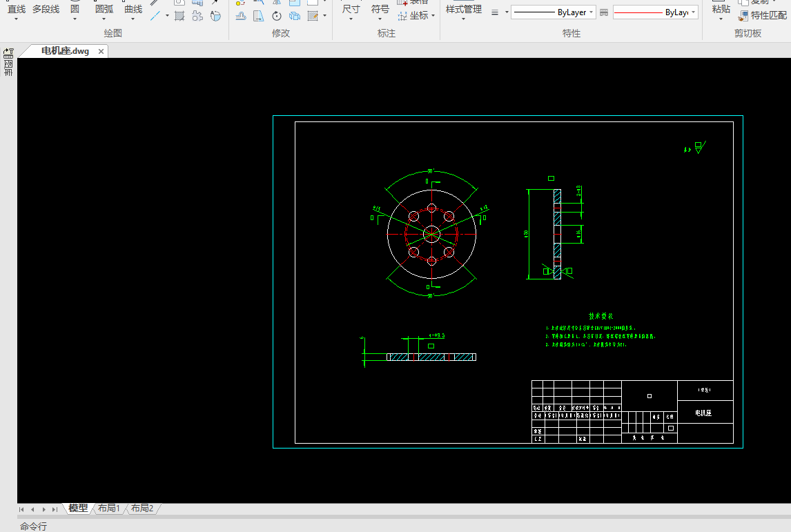Open the side panel icon left of file tab
791x532 pixels.
pyautogui.click(x=8, y=52)
